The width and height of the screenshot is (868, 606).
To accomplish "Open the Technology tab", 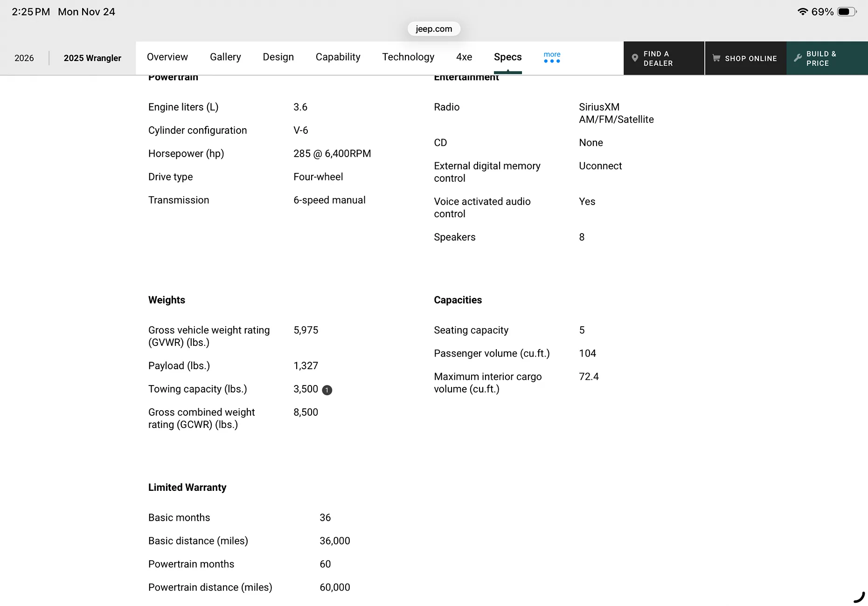I will pos(408,57).
